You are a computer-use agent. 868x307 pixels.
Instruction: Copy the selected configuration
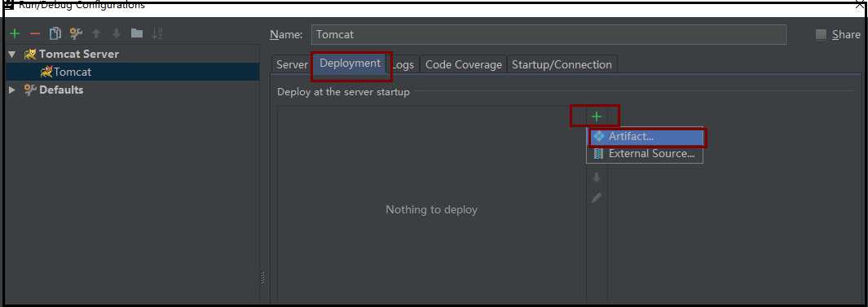[55, 33]
